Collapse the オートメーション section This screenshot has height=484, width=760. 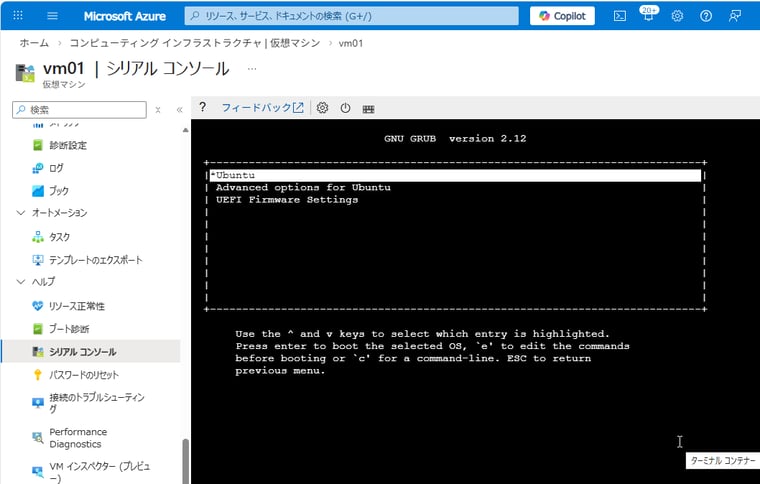click(21, 213)
